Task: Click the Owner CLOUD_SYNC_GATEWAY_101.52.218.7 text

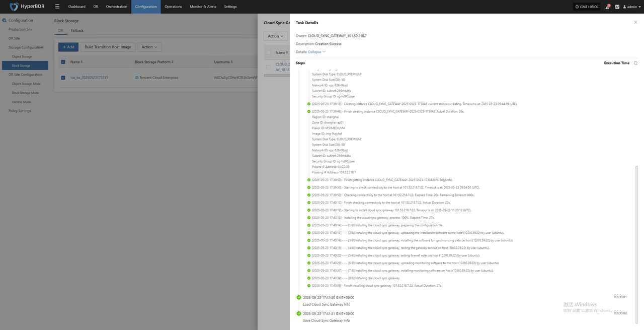Action: [331, 36]
